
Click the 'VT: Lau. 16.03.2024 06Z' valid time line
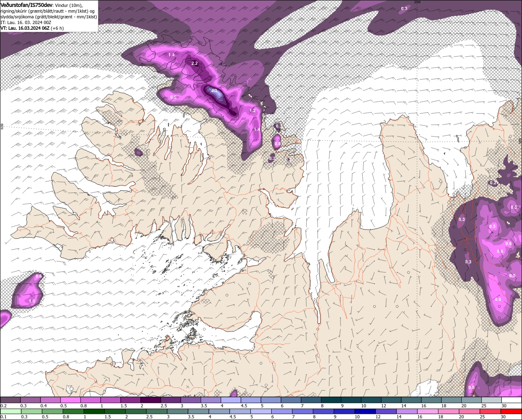coord(25,28)
